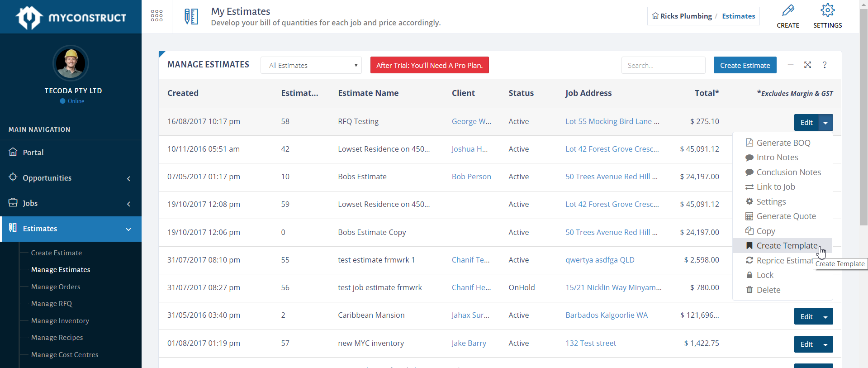The height and width of the screenshot is (368, 868).
Task: Click the Jake Barry client link
Action: click(x=469, y=343)
